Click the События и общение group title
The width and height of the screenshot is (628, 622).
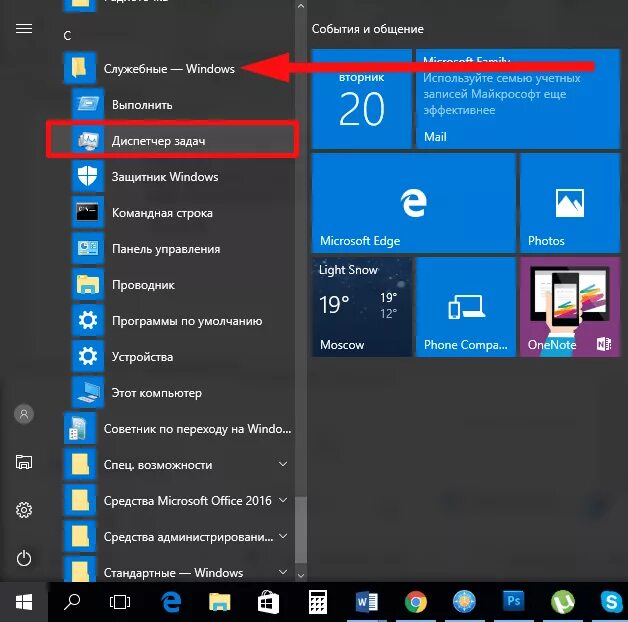(x=368, y=29)
